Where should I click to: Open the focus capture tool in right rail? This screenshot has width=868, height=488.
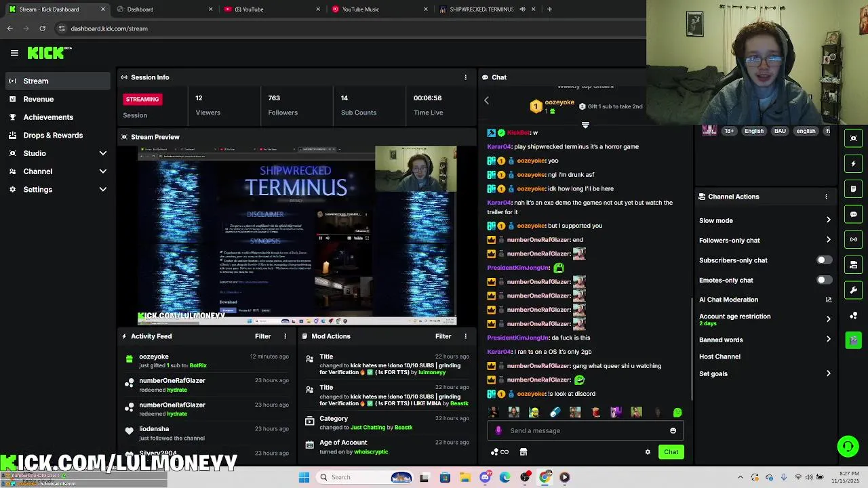(x=854, y=138)
